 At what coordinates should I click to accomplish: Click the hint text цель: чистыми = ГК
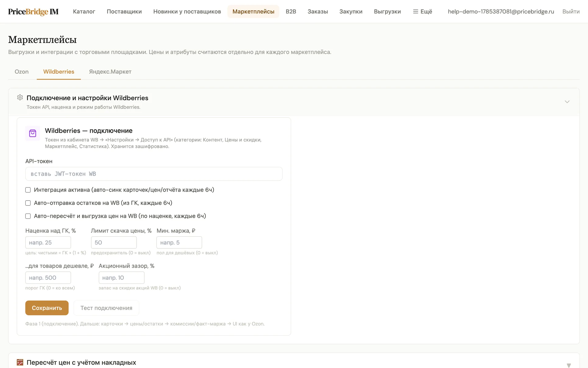pos(56,253)
